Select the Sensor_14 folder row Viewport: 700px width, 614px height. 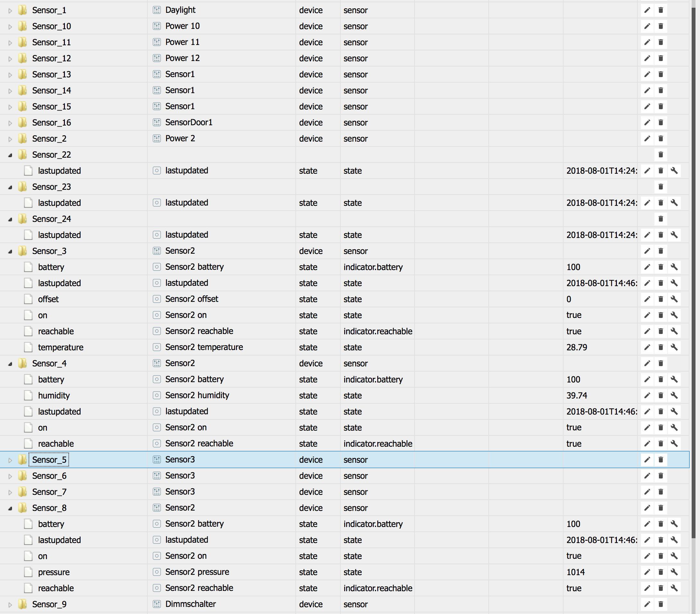(51, 91)
